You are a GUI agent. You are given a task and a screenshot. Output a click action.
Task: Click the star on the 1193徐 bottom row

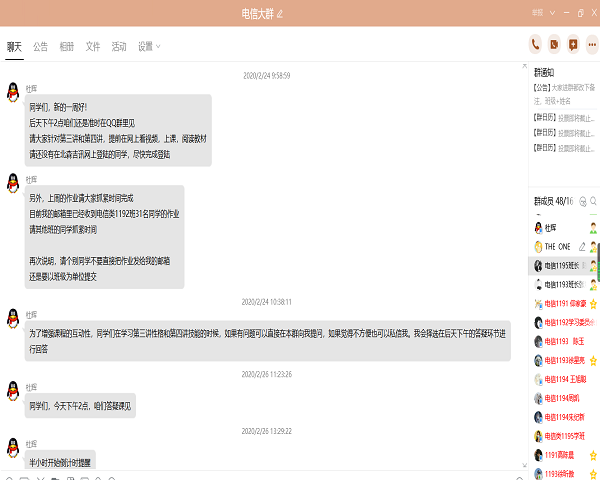(593, 474)
